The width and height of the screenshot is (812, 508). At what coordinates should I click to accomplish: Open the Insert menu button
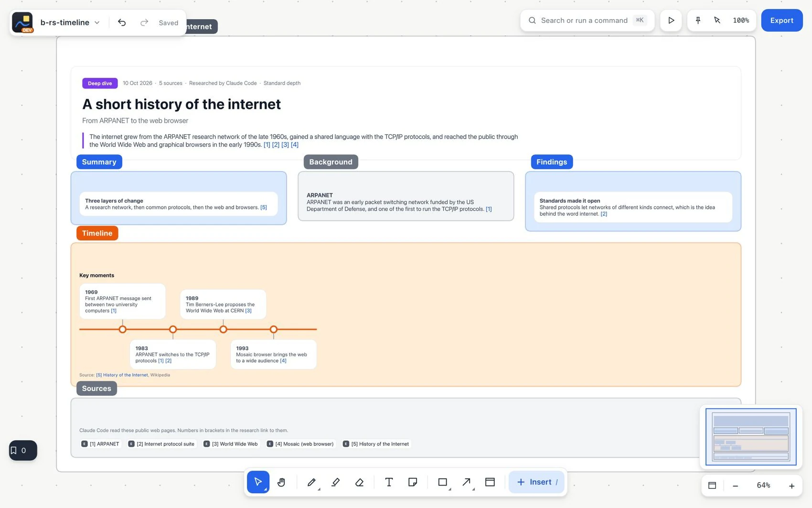(x=536, y=482)
